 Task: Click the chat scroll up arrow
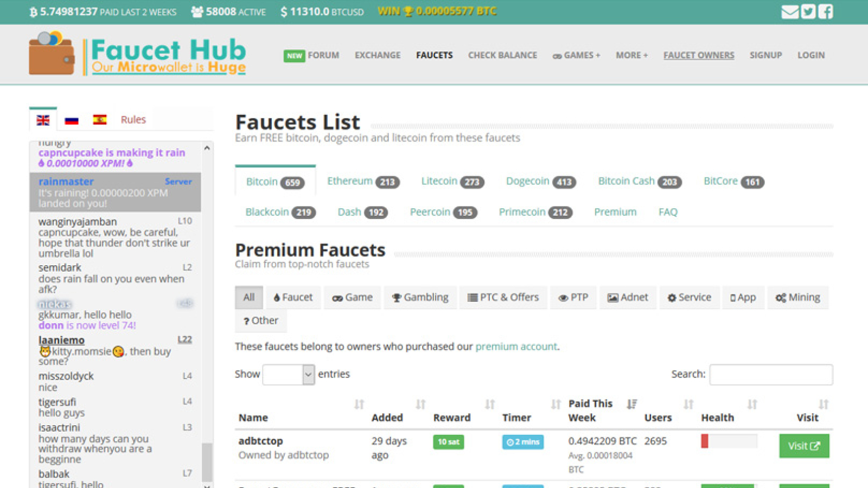207,147
